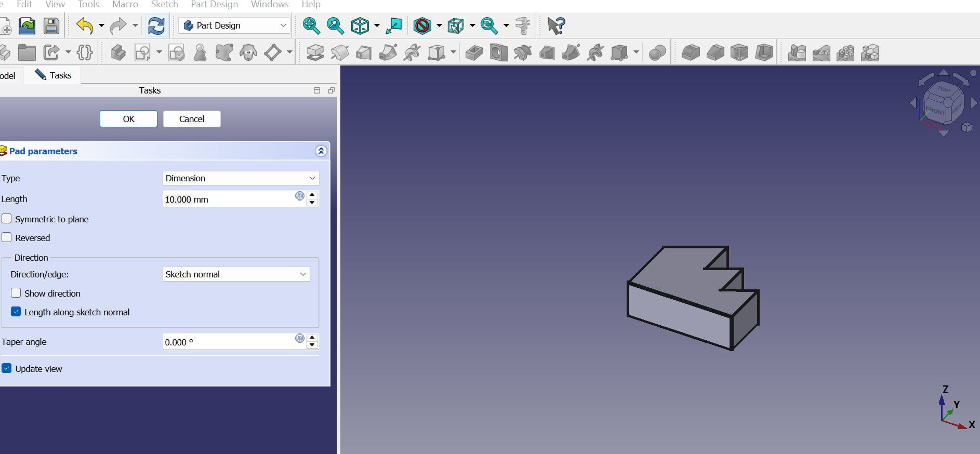This screenshot has width=980, height=454.
Task: Click the Boolean operation icon
Action: [657, 52]
